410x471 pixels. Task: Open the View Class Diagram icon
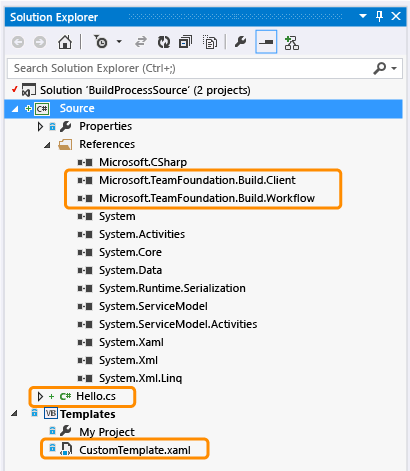pyautogui.click(x=291, y=43)
